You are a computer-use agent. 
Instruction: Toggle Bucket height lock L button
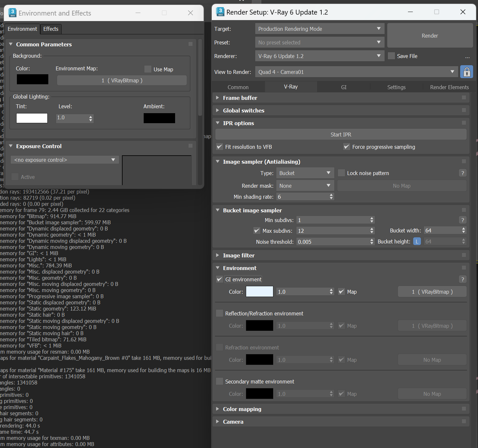[x=417, y=242]
